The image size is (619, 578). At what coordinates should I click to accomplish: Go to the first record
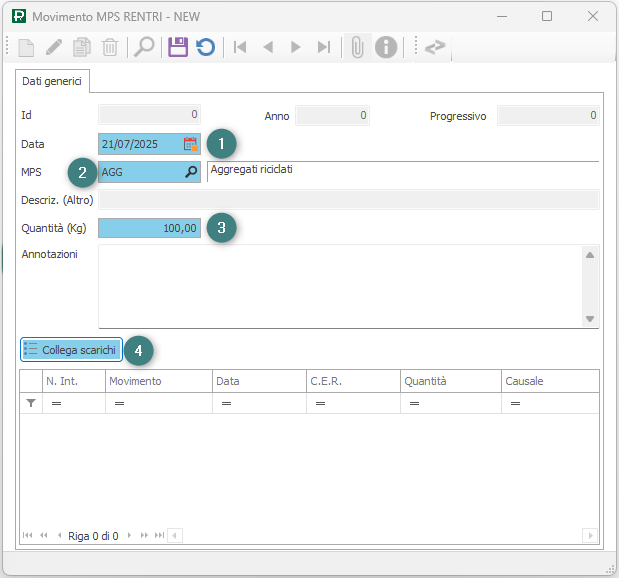[240, 47]
